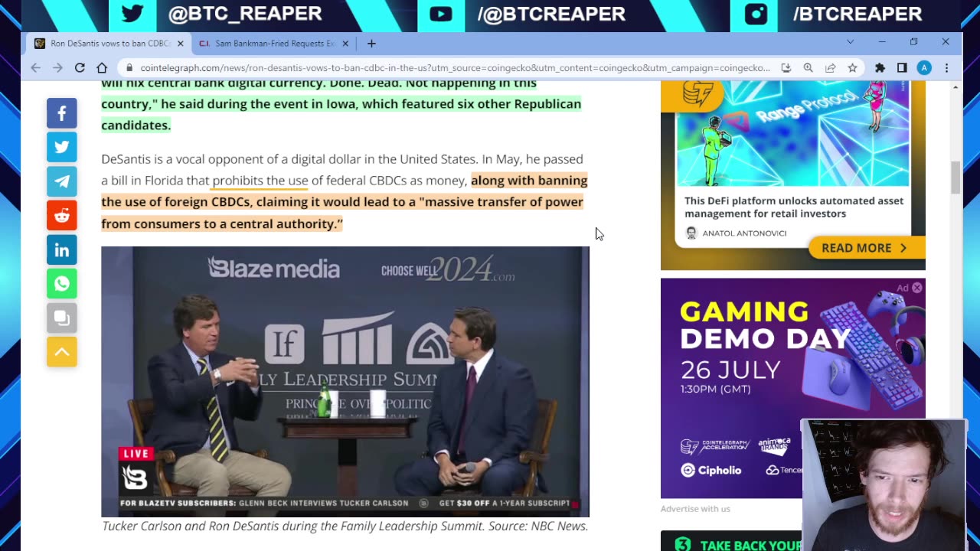The image size is (980, 551).
Task: Click the Ad label on gaming banner
Action: click(x=903, y=288)
